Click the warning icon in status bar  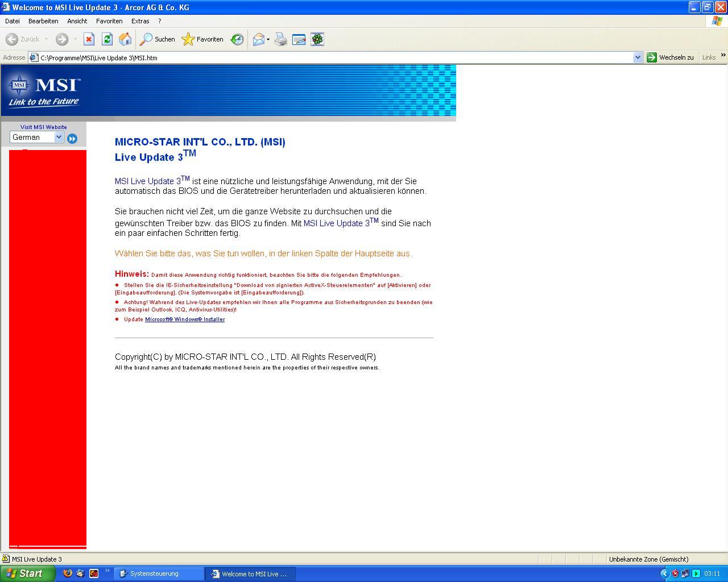pos(6,559)
